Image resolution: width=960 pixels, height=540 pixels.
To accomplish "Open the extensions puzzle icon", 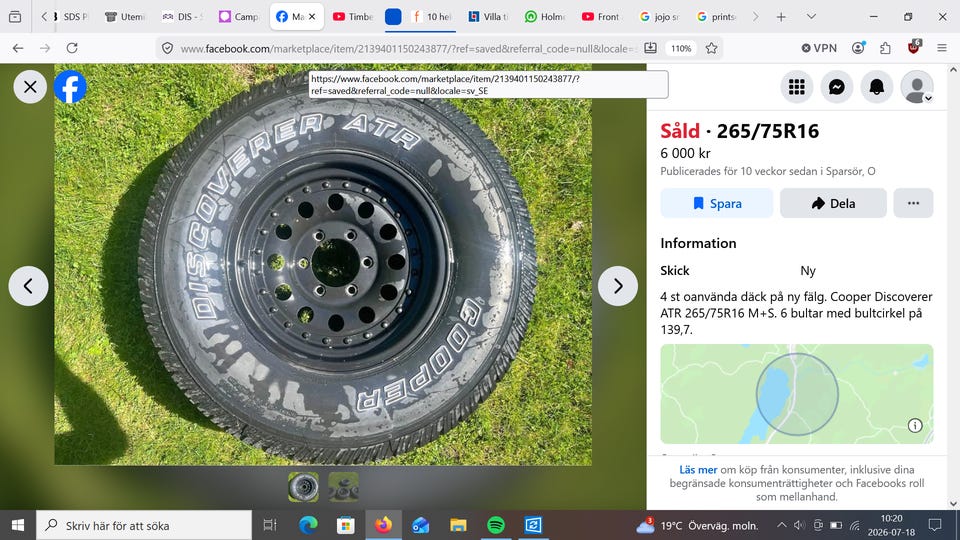I will (x=885, y=48).
